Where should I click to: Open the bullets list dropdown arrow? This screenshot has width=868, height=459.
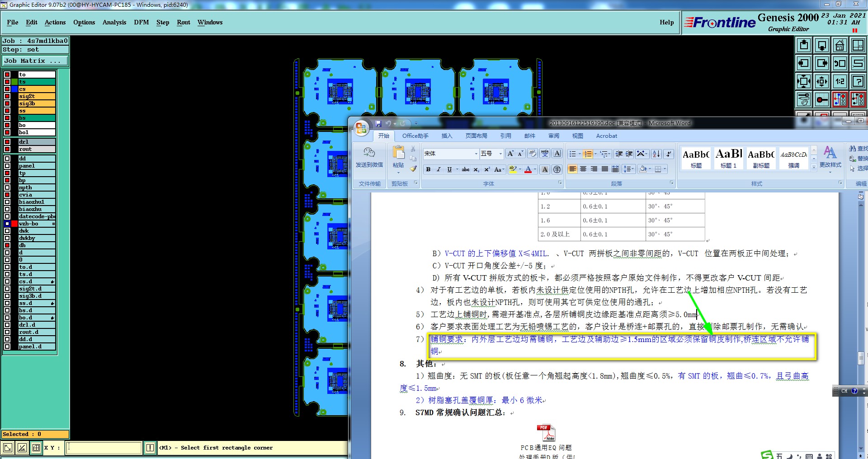tap(579, 154)
